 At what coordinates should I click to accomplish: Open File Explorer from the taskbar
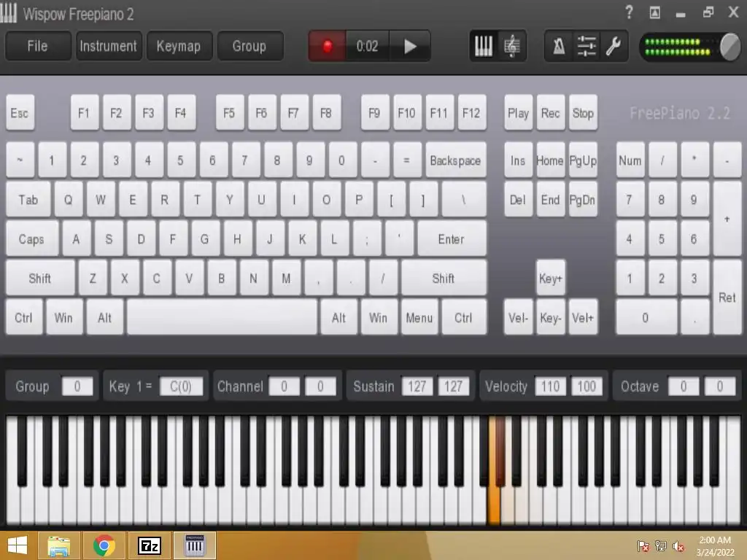click(58, 545)
